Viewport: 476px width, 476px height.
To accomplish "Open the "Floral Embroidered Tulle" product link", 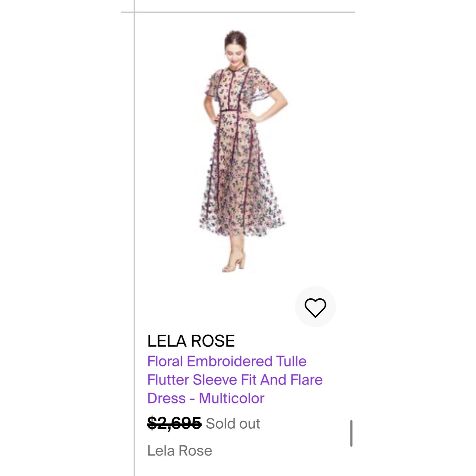I will tap(227, 361).
